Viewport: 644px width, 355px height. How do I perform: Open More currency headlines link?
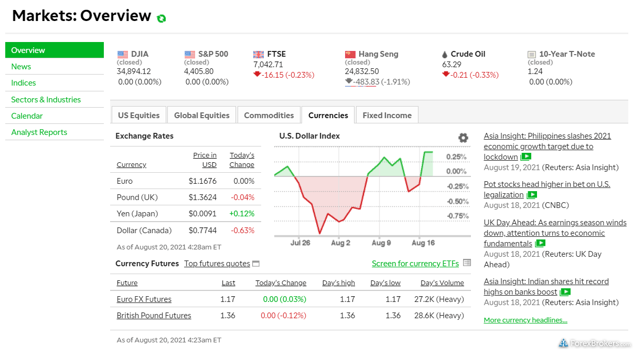tap(525, 320)
